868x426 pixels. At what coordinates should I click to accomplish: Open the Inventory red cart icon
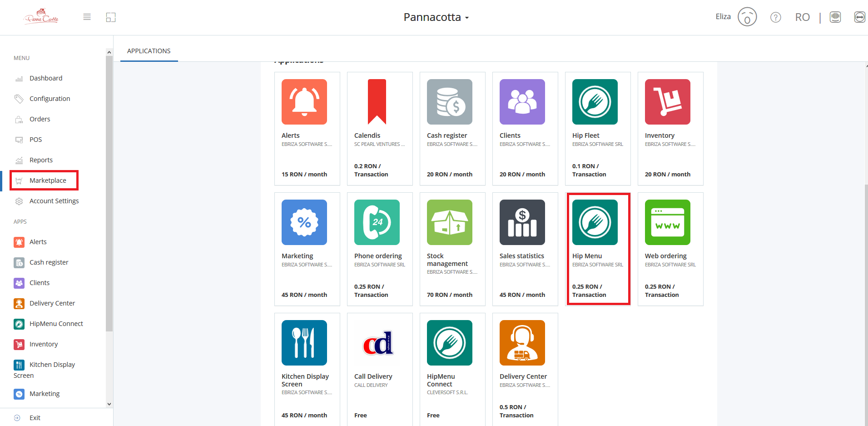tap(668, 102)
